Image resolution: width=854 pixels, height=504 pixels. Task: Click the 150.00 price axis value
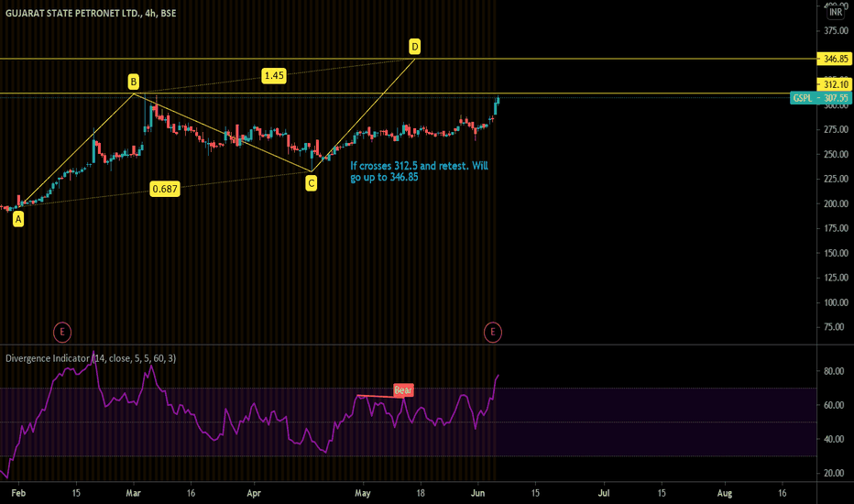click(836, 253)
